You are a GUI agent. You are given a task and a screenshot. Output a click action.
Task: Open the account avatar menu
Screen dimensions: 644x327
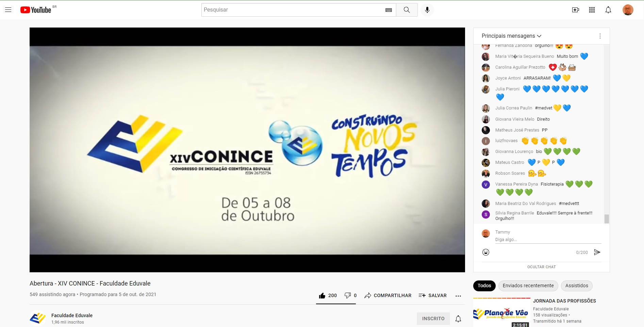tap(628, 10)
